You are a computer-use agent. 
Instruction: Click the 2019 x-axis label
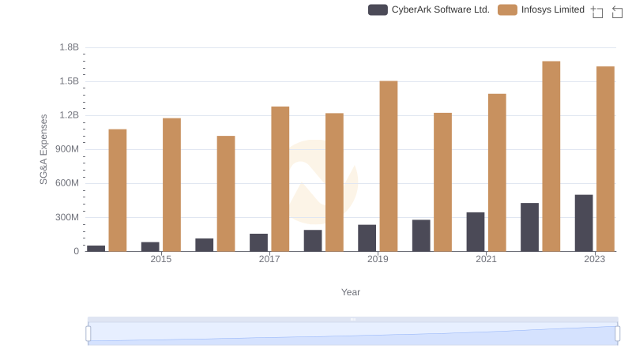tap(378, 259)
